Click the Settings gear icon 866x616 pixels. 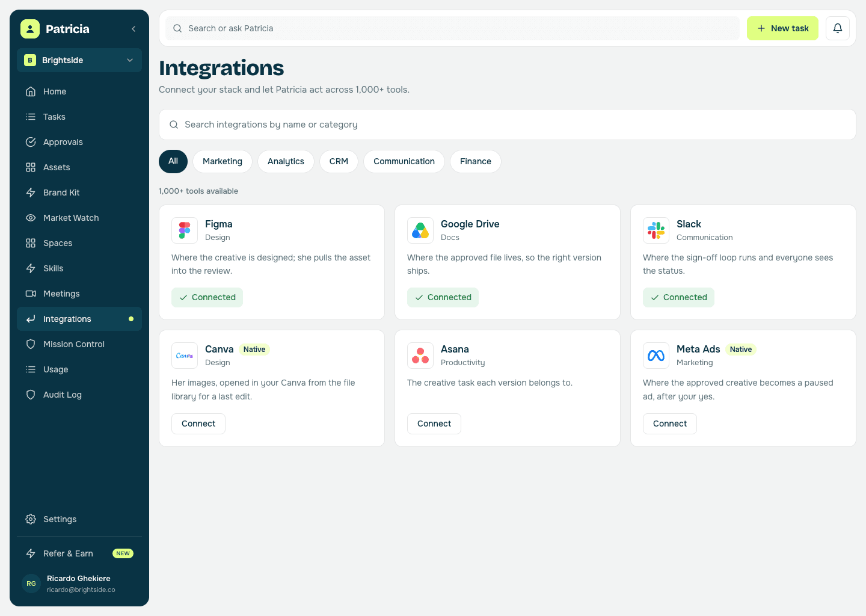(x=31, y=519)
